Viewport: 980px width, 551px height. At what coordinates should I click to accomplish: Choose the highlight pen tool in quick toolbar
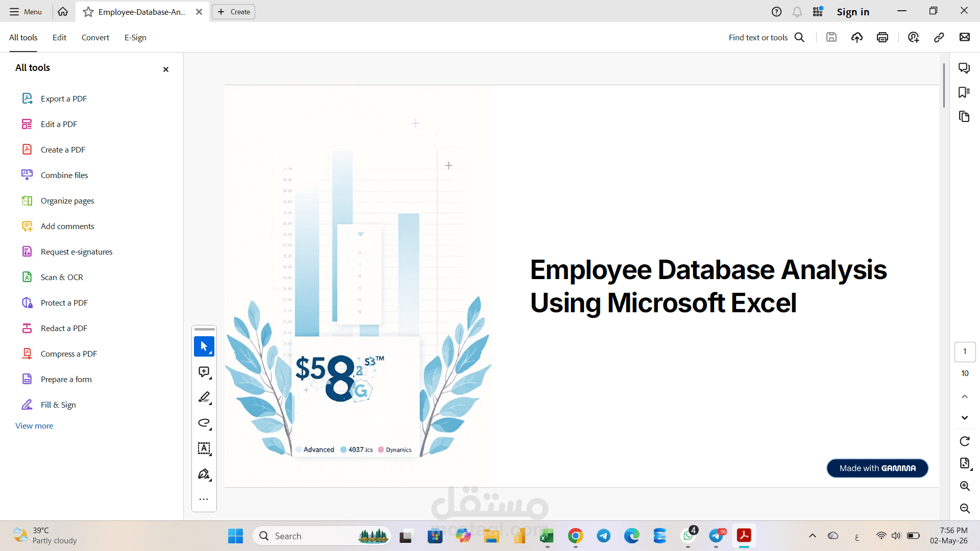click(x=204, y=397)
